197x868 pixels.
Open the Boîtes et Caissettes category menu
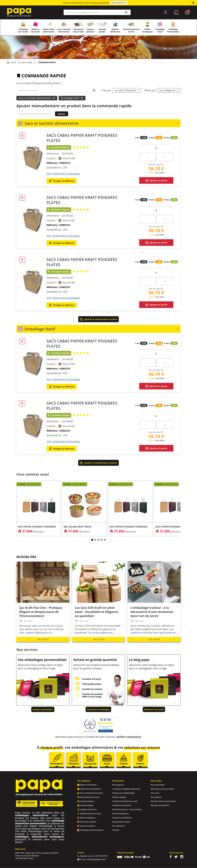coord(35,27)
